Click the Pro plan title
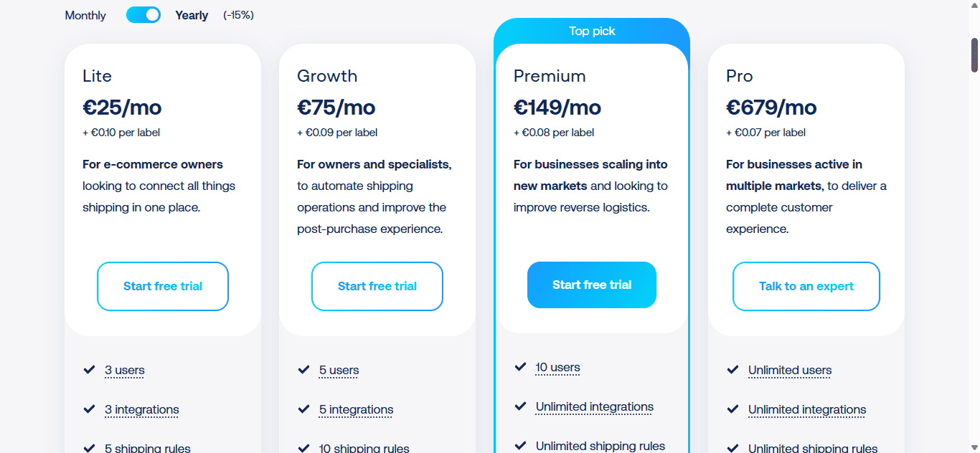 point(740,76)
